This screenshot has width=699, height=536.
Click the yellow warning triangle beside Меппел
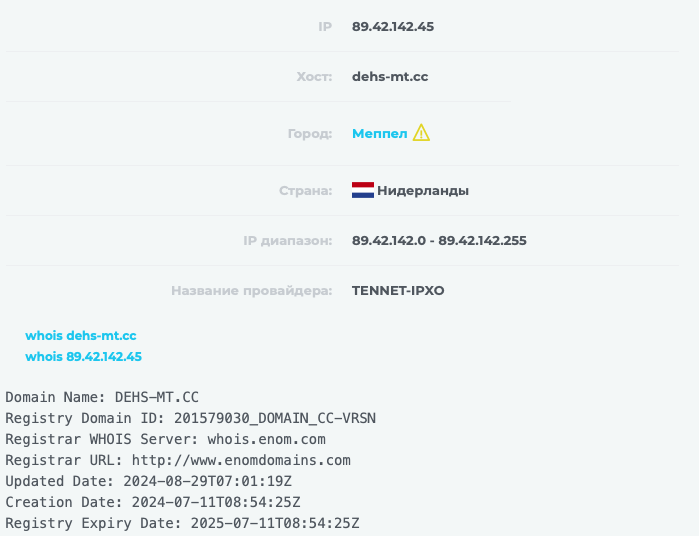pyautogui.click(x=421, y=132)
